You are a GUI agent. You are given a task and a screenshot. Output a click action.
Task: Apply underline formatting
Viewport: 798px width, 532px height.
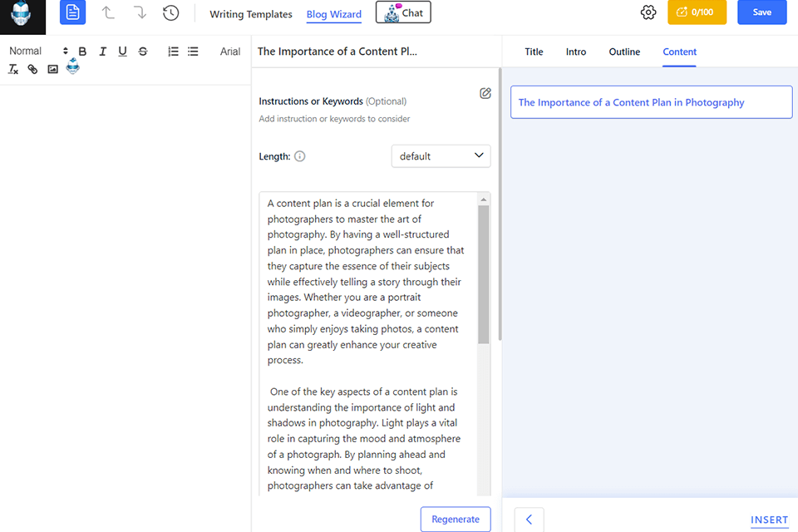(x=123, y=52)
